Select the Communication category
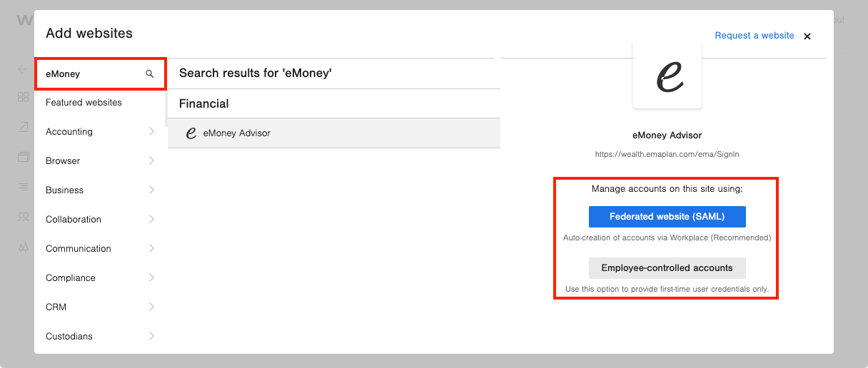This screenshot has height=368, width=868. point(79,249)
